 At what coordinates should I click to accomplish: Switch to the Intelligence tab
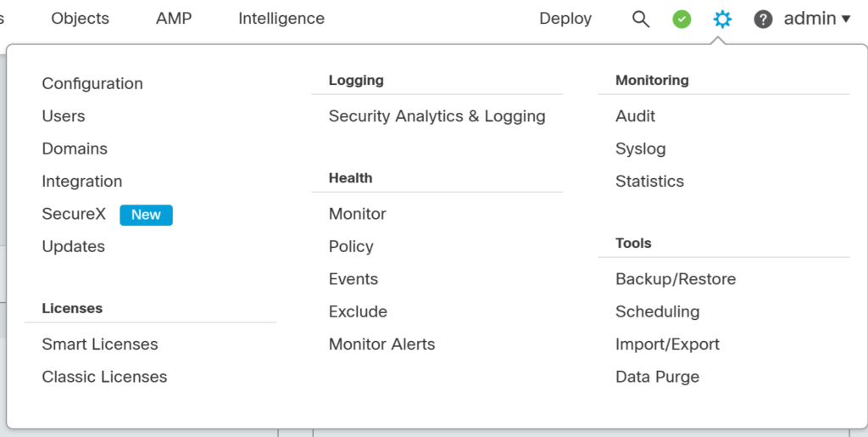tap(281, 19)
